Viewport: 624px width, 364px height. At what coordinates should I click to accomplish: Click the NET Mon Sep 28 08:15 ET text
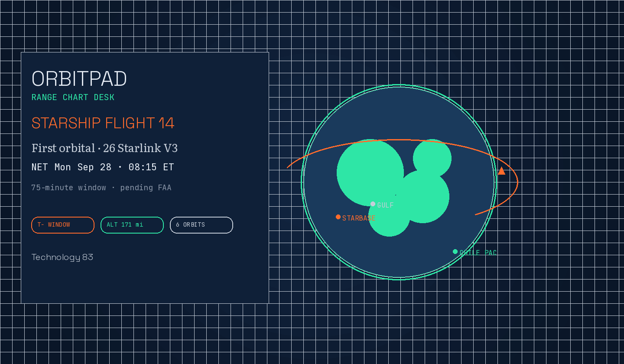pyautogui.click(x=103, y=167)
